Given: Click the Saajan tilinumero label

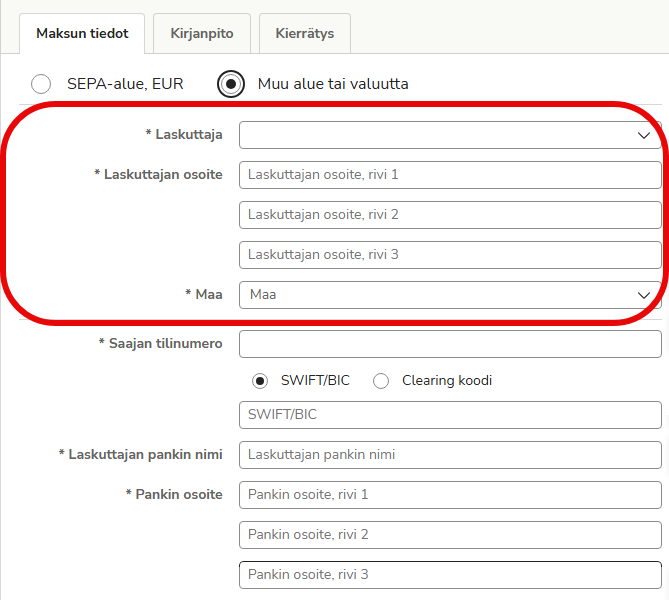Looking at the screenshot, I should pos(160,344).
